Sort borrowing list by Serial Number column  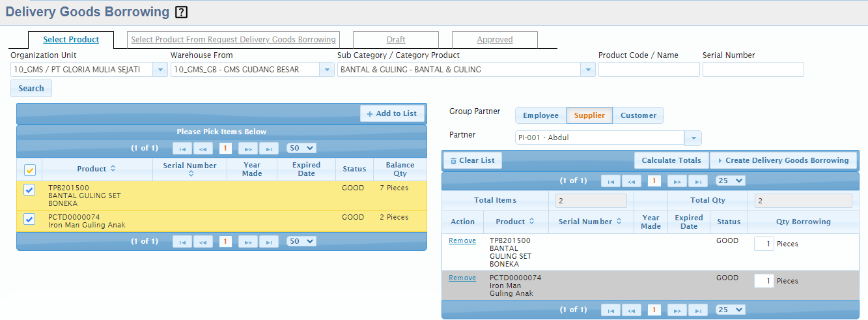tap(619, 222)
